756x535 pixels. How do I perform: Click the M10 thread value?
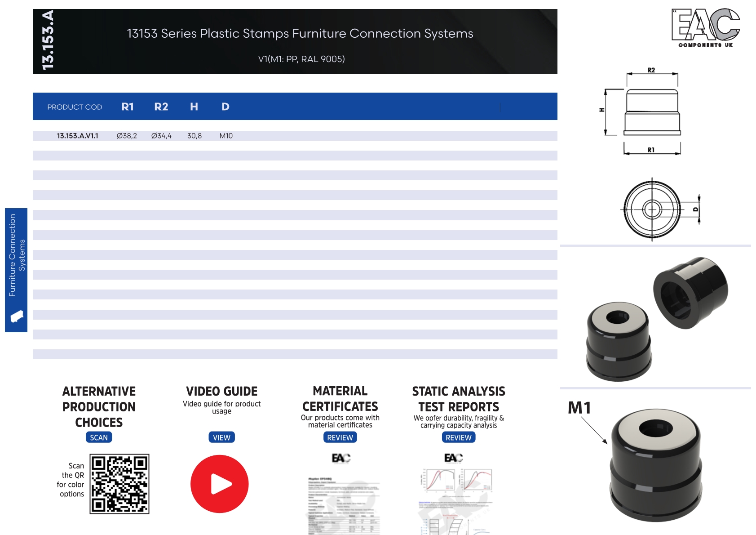click(226, 136)
